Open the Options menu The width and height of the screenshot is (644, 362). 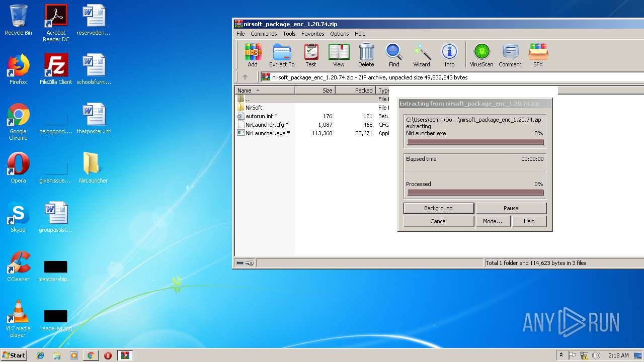pos(340,34)
